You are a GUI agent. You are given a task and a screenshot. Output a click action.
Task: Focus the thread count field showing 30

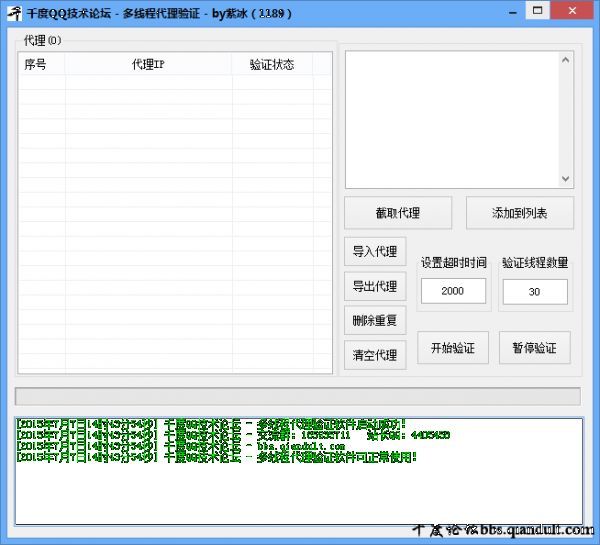click(x=535, y=292)
